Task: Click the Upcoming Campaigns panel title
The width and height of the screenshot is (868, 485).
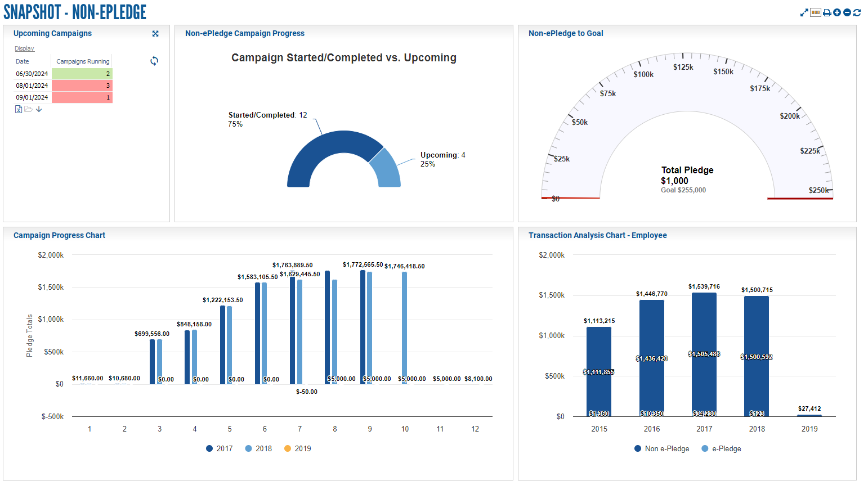Action: pos(52,33)
